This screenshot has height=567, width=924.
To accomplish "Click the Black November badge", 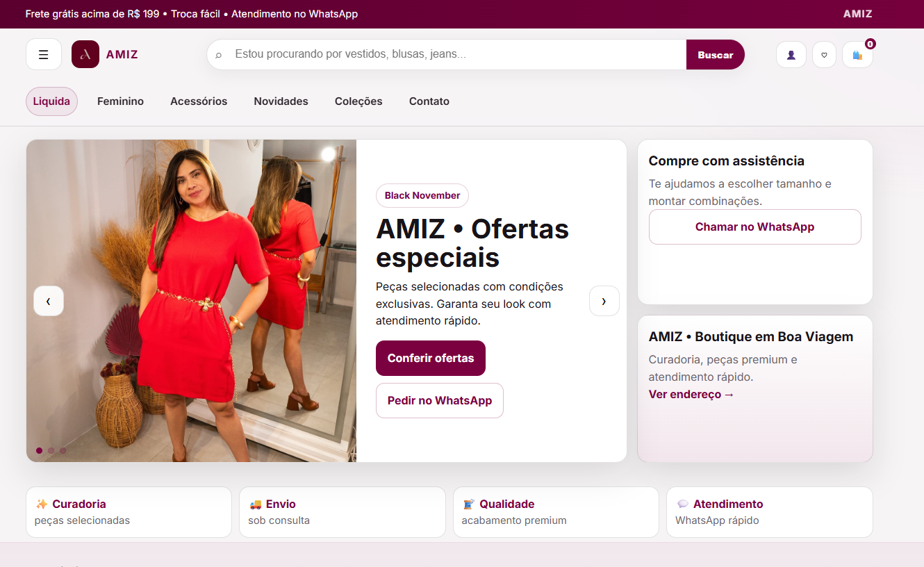I will pyautogui.click(x=422, y=195).
